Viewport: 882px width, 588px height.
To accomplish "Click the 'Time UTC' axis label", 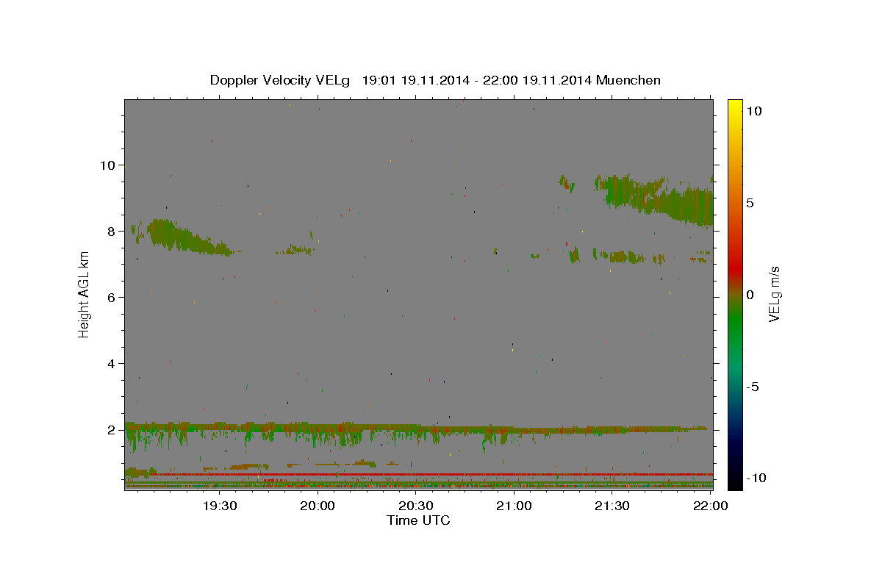I will [x=418, y=520].
